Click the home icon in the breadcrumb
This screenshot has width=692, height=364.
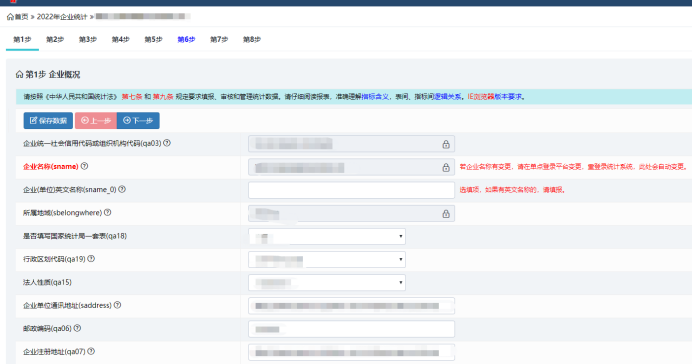pos(10,17)
